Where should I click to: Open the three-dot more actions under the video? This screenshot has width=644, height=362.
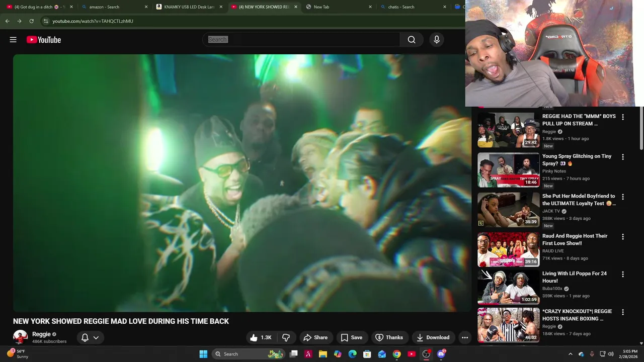tap(465, 337)
